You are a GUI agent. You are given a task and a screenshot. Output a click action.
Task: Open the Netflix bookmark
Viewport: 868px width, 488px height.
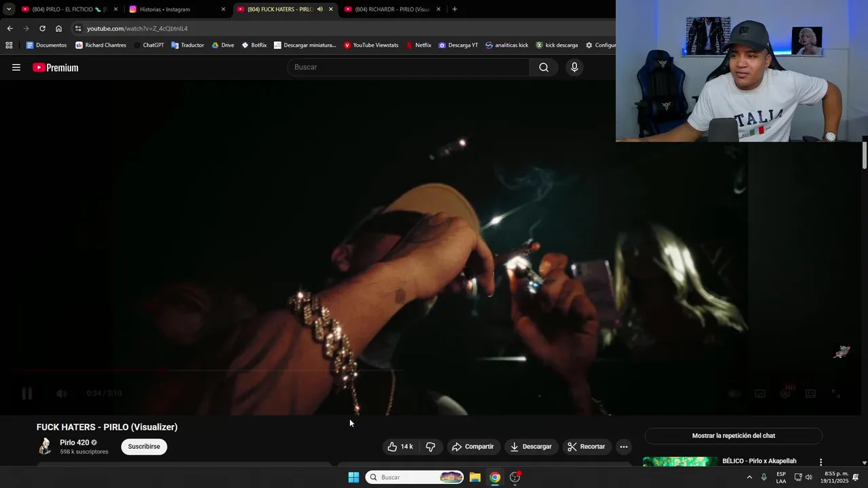point(418,45)
